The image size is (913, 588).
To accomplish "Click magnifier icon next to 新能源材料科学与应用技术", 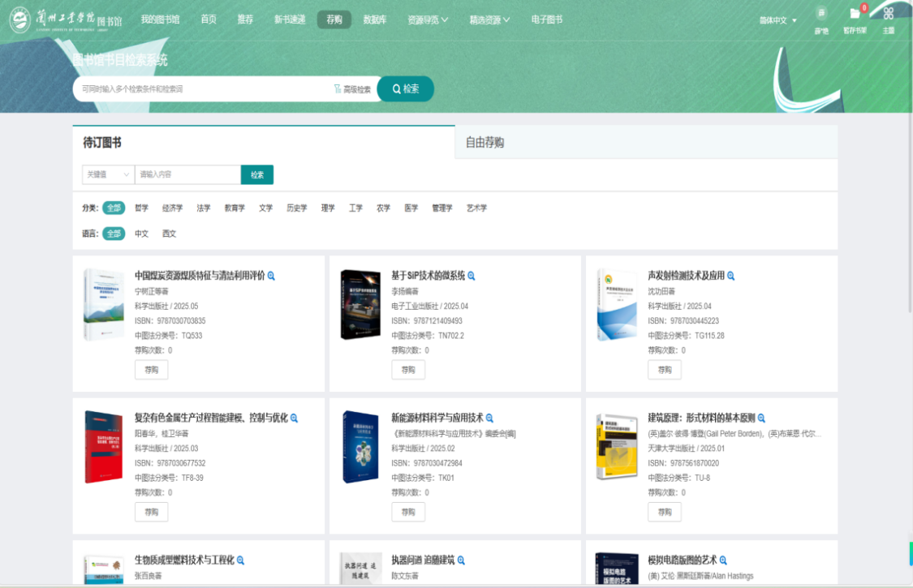I will [x=489, y=418].
